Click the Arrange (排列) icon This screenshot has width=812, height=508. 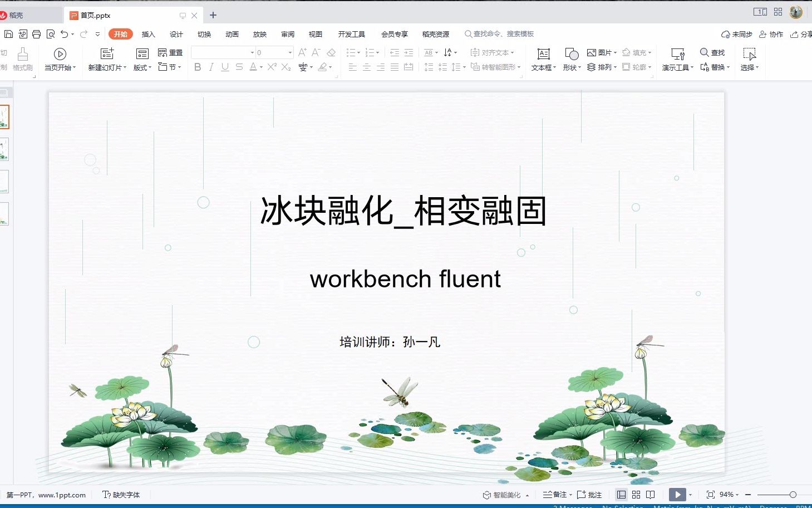(x=592, y=67)
